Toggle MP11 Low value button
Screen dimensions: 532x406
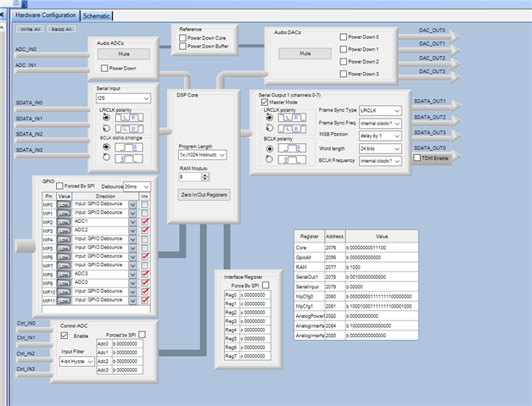click(64, 301)
